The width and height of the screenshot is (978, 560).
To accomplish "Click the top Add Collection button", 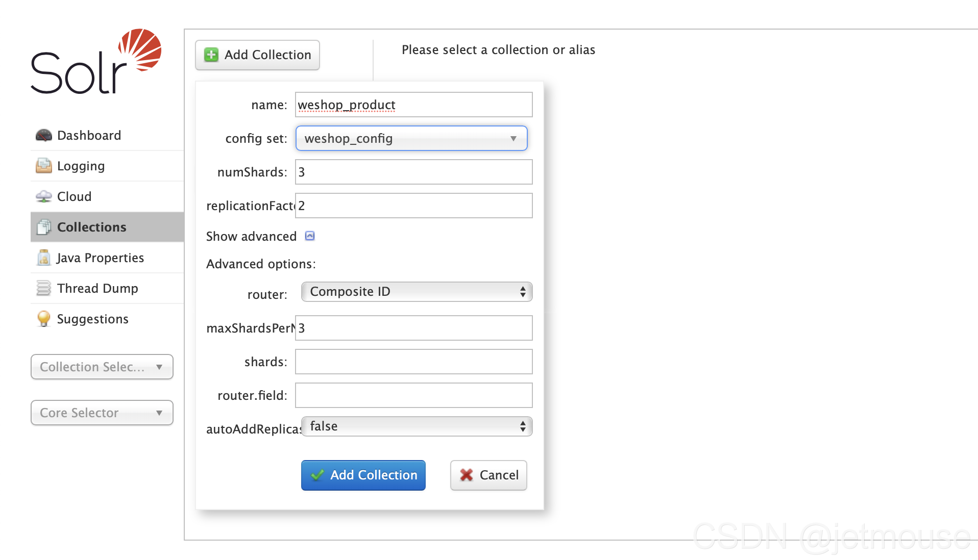I will 257,55.
